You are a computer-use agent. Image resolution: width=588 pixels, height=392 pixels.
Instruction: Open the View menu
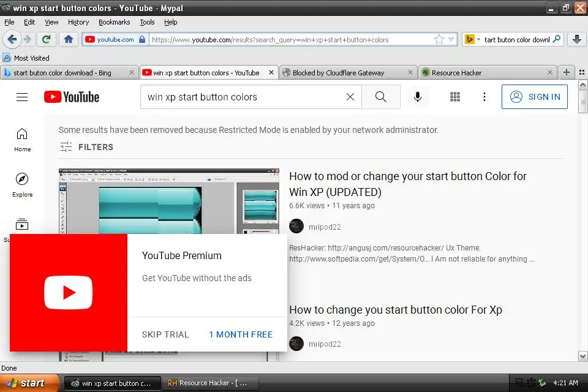(51, 22)
